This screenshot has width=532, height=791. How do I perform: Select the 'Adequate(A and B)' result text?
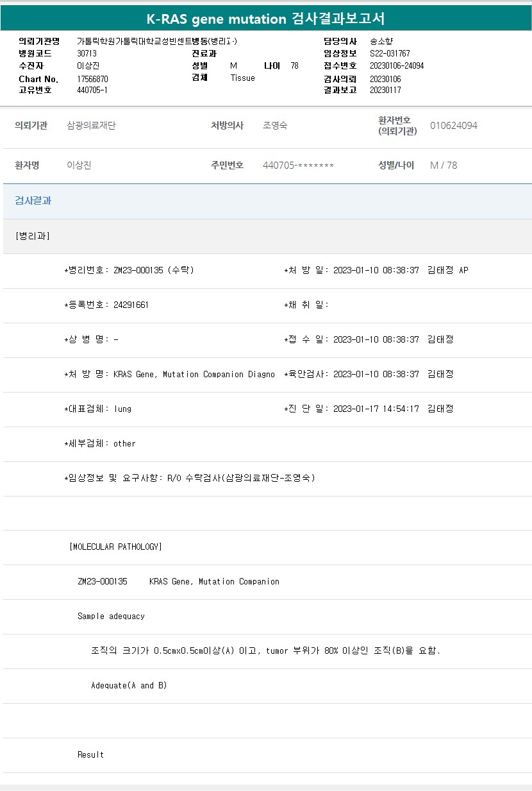point(129,685)
